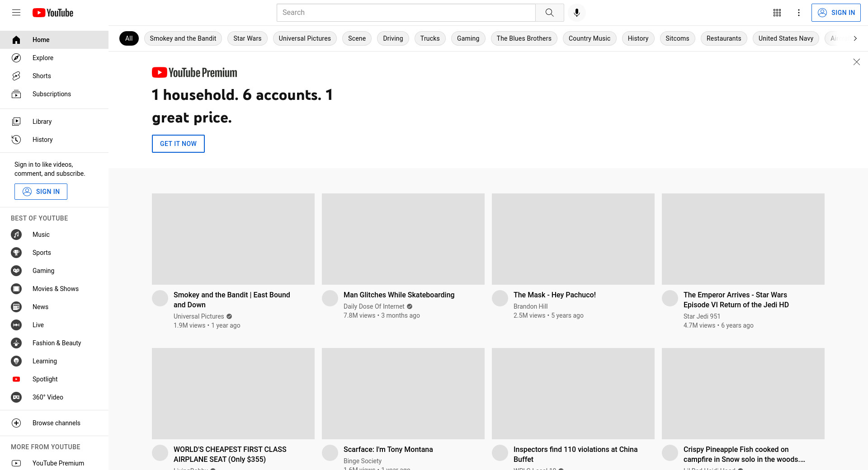Click the Music icon

(x=16, y=235)
